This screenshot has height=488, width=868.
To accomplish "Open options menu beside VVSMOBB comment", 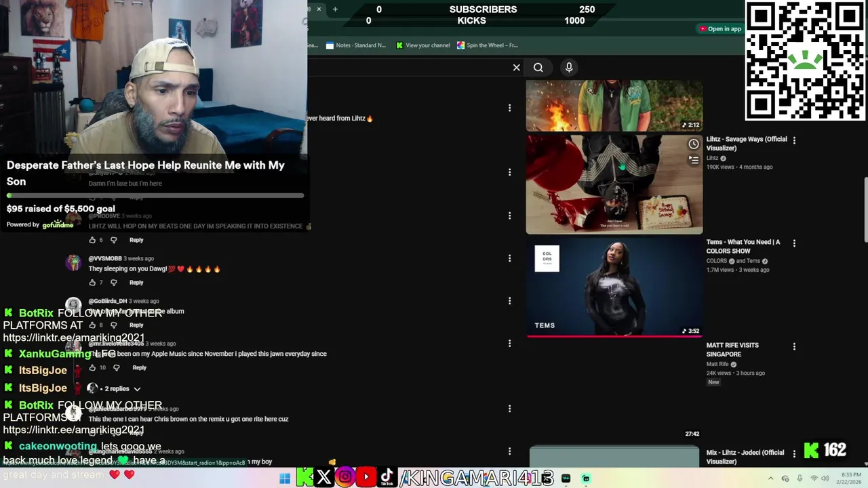I will (509, 258).
